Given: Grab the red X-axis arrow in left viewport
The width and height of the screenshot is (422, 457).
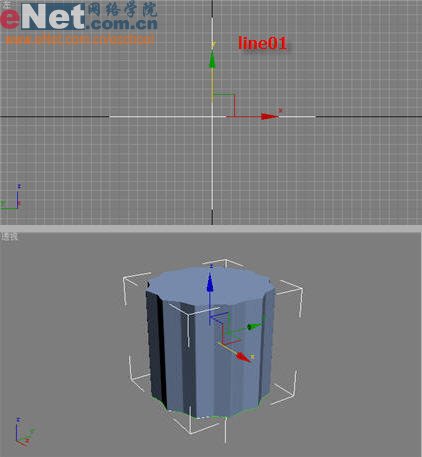Looking at the screenshot, I should (x=269, y=116).
